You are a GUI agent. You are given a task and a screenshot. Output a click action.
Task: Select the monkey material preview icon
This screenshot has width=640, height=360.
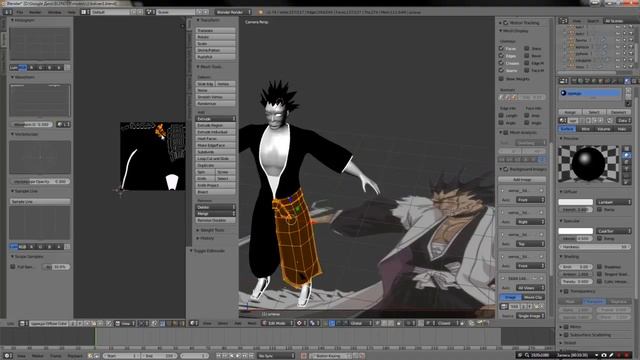(627, 169)
